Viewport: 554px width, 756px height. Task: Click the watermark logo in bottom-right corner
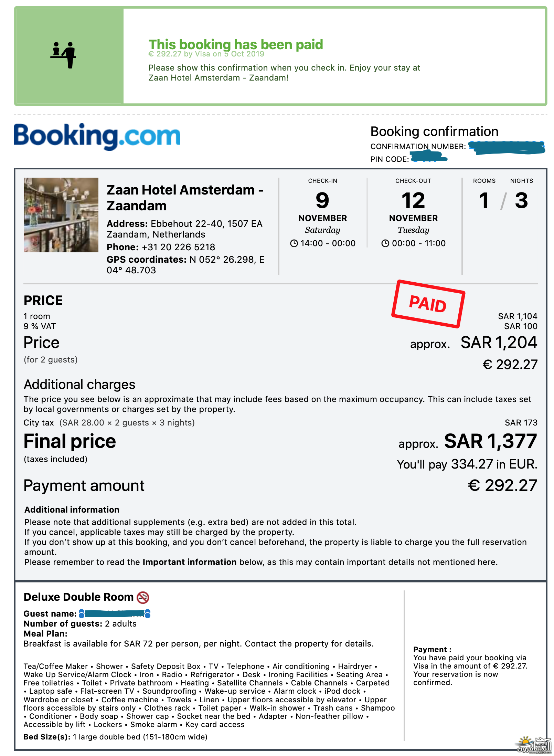click(x=534, y=745)
